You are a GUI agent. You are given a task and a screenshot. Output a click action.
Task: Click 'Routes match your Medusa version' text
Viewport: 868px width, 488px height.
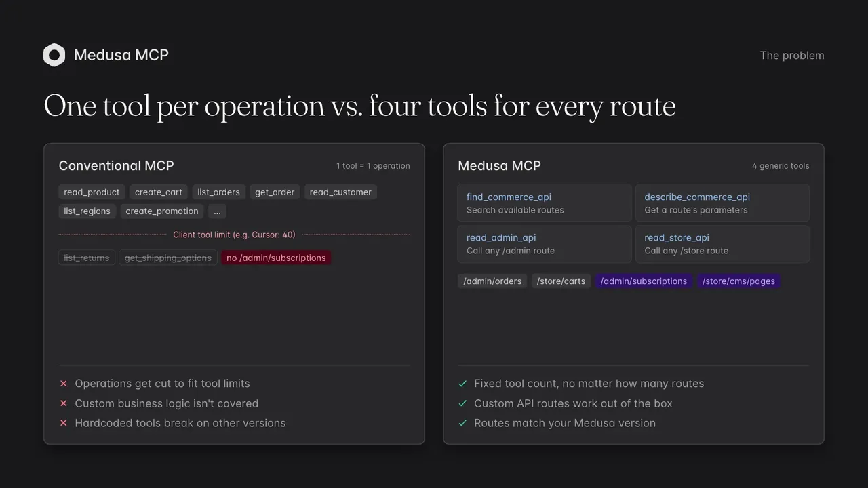coord(565,423)
